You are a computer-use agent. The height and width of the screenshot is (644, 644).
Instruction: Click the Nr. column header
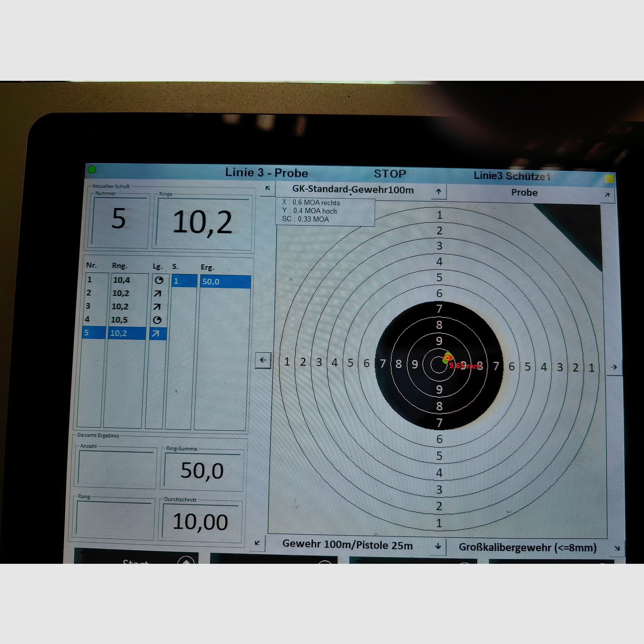coord(91,265)
